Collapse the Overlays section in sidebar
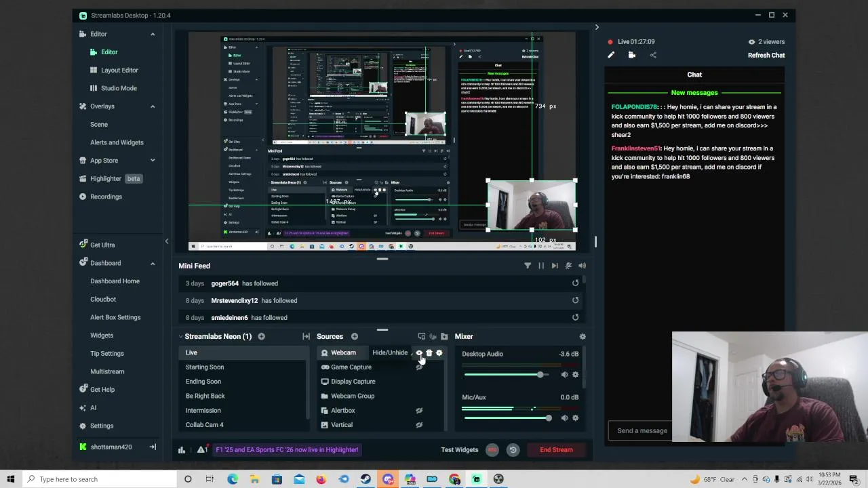 (153, 106)
